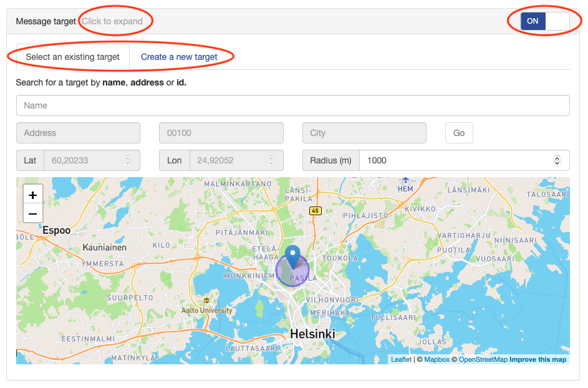Click the route 45 road shield on map
This screenshot has width=588, height=388.
pos(316,210)
